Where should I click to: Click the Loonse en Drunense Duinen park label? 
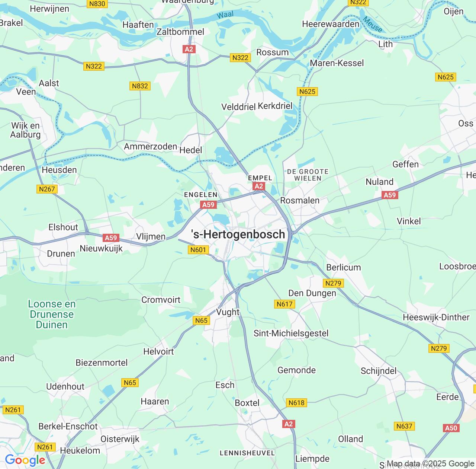click(52, 314)
